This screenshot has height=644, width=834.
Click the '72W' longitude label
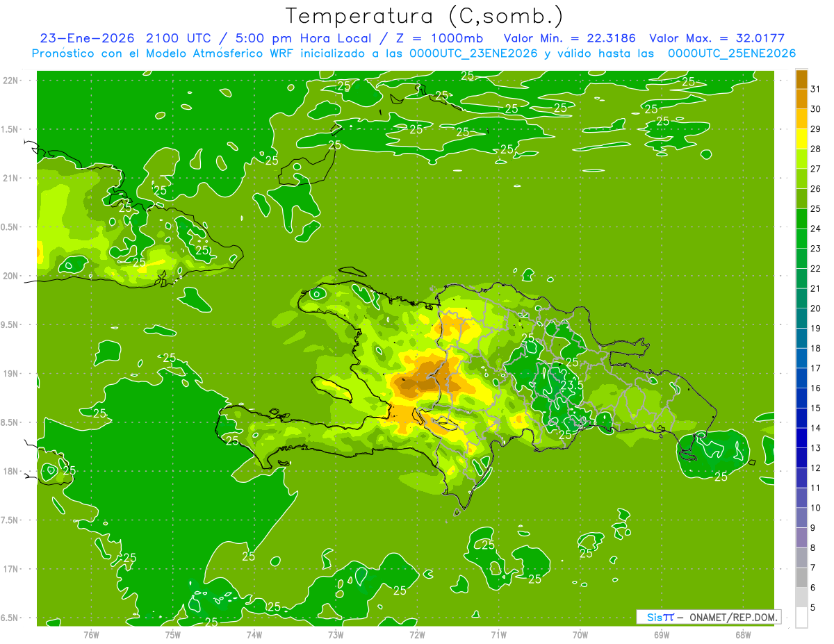417,634
